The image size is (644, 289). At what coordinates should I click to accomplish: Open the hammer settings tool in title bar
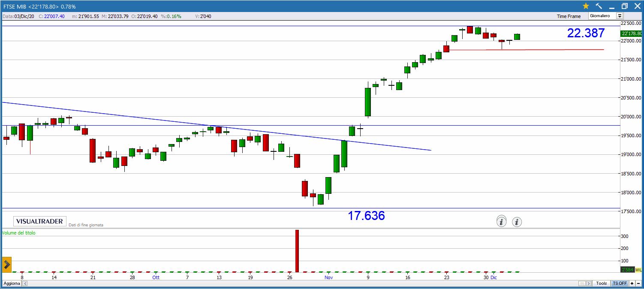(599, 6)
